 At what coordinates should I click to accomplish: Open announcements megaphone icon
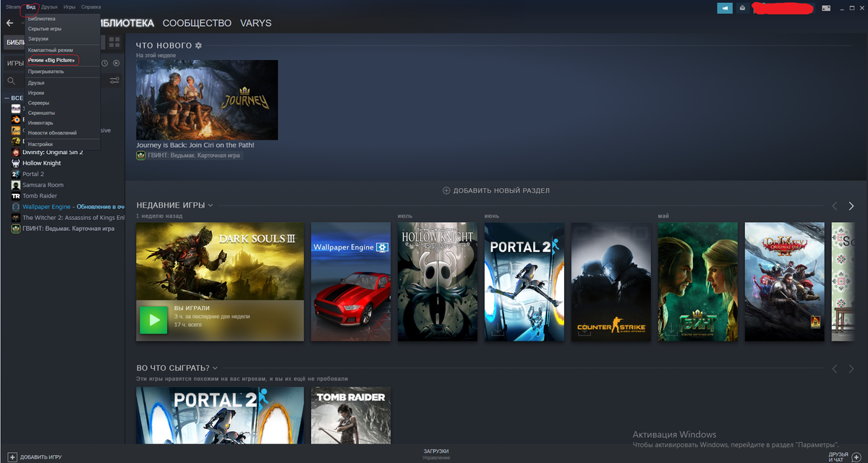click(725, 8)
